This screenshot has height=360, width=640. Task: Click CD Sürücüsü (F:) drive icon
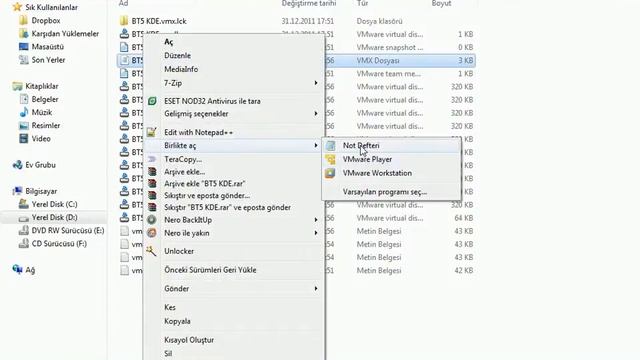[24, 244]
